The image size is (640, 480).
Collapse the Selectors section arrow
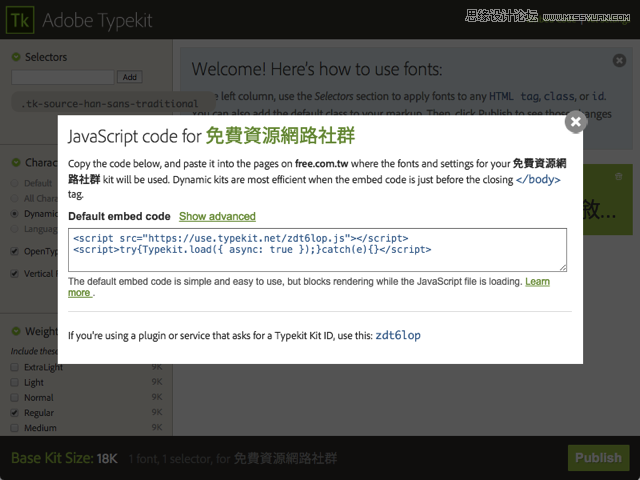[16, 57]
